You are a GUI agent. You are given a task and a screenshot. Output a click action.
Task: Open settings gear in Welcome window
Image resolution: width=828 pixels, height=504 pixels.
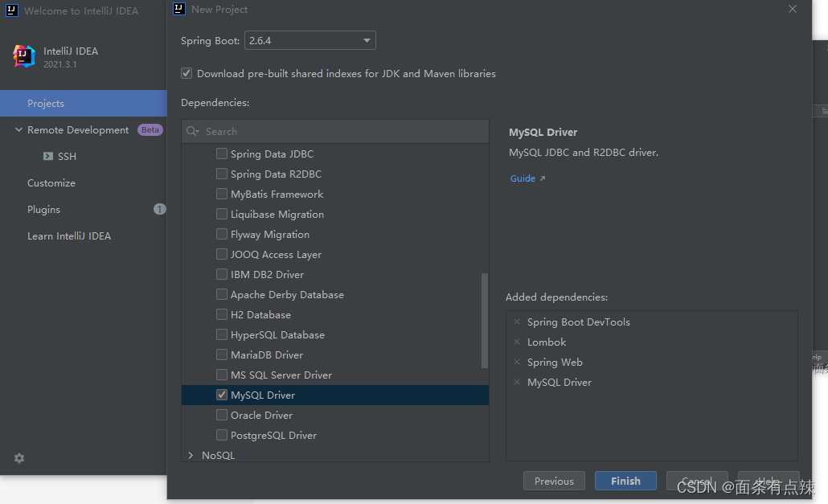(x=19, y=458)
